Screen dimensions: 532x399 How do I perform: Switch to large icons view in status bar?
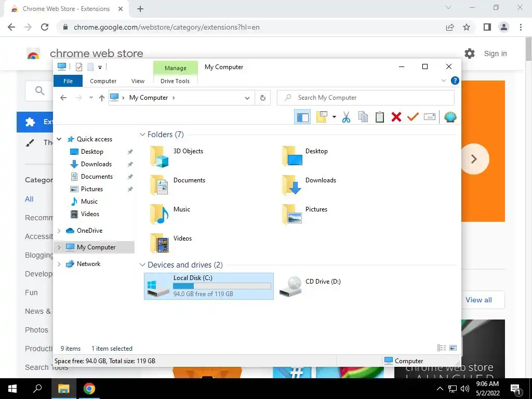coord(453,348)
